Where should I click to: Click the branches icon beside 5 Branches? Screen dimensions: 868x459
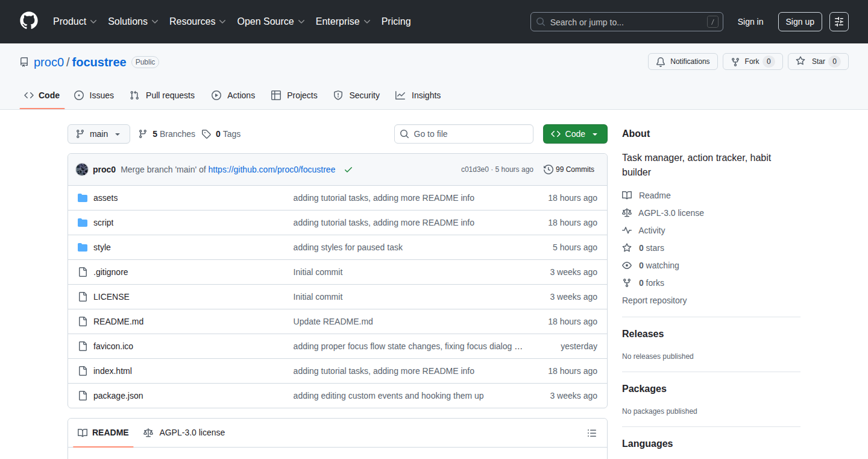(x=143, y=134)
